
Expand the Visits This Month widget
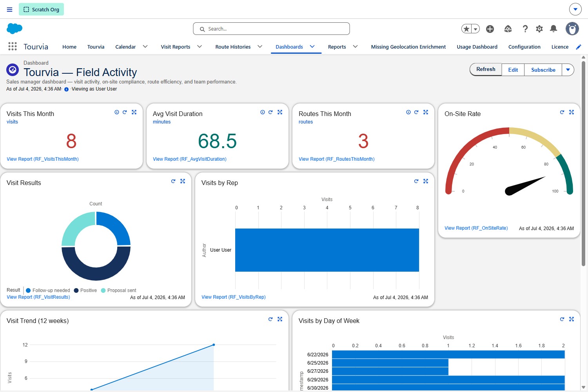click(x=134, y=112)
